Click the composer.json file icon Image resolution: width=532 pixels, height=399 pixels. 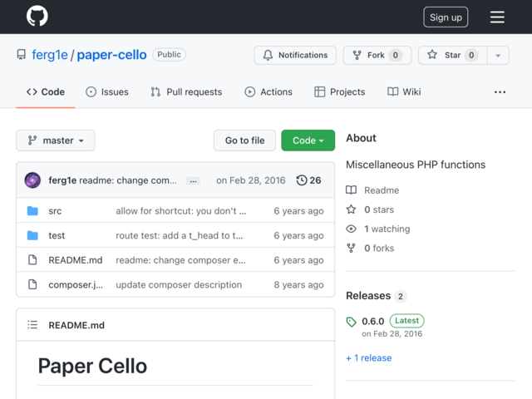point(32,284)
